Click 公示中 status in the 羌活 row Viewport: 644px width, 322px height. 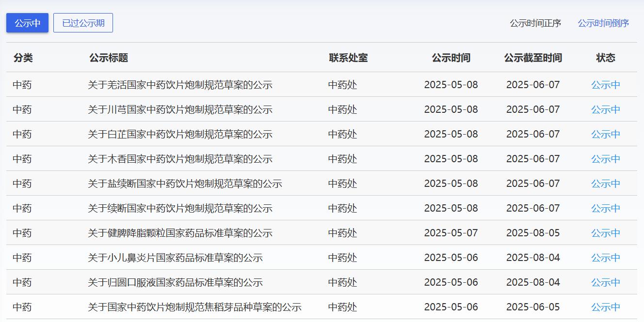pos(605,85)
